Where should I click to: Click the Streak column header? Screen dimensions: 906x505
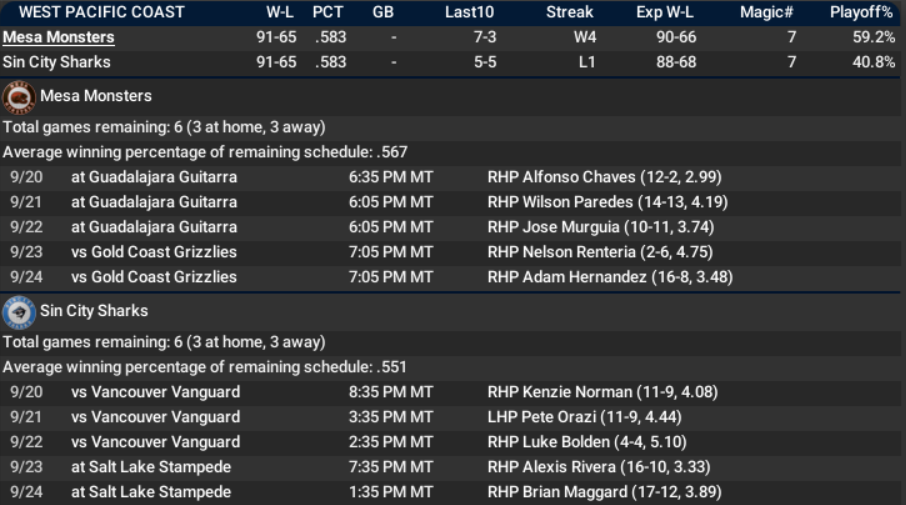click(569, 12)
